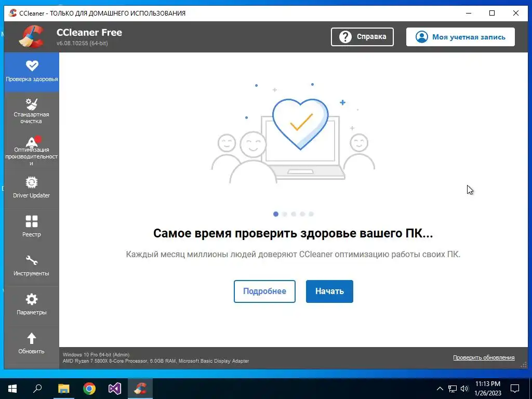Select the fifth carousel dot

point(311,214)
